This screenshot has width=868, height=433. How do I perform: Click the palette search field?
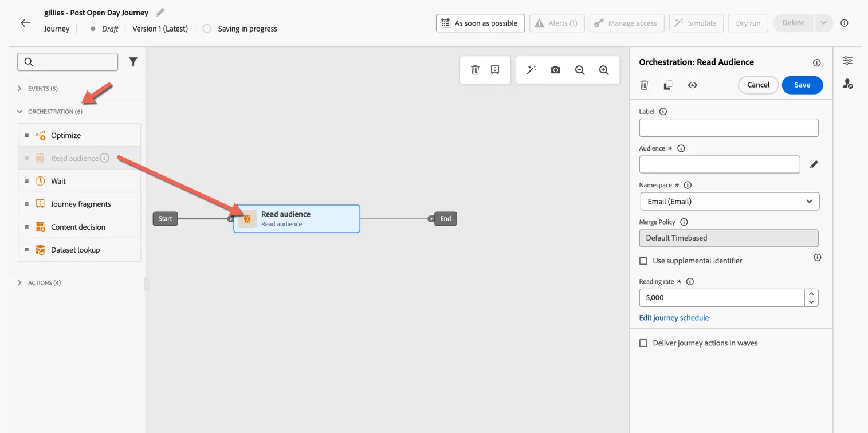(x=68, y=62)
